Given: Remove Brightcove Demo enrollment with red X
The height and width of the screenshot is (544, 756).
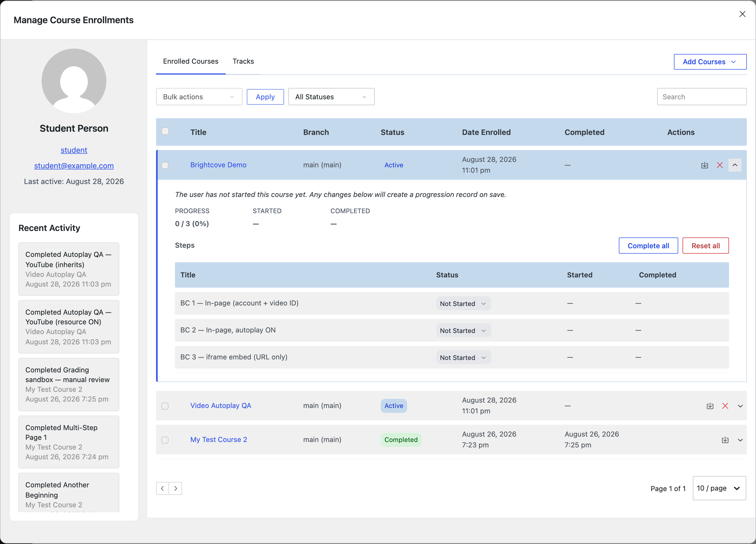Looking at the screenshot, I should pos(720,165).
